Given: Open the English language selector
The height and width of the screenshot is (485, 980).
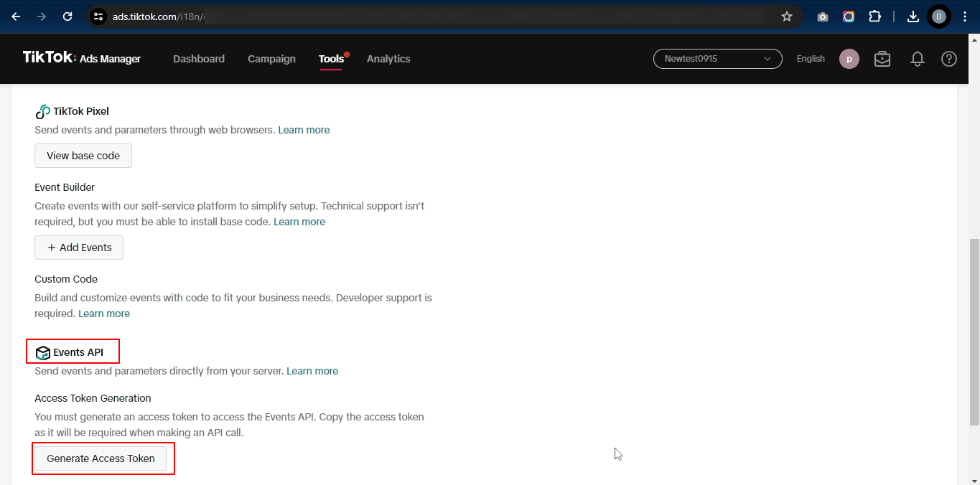Looking at the screenshot, I should (811, 59).
